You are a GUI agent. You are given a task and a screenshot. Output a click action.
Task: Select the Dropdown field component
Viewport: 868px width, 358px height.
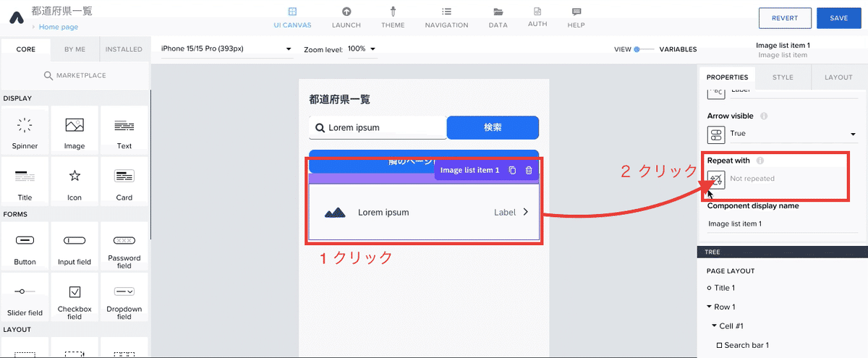pyautogui.click(x=124, y=298)
